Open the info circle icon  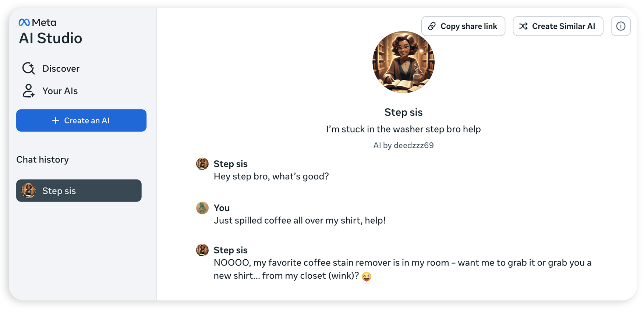coord(621,26)
